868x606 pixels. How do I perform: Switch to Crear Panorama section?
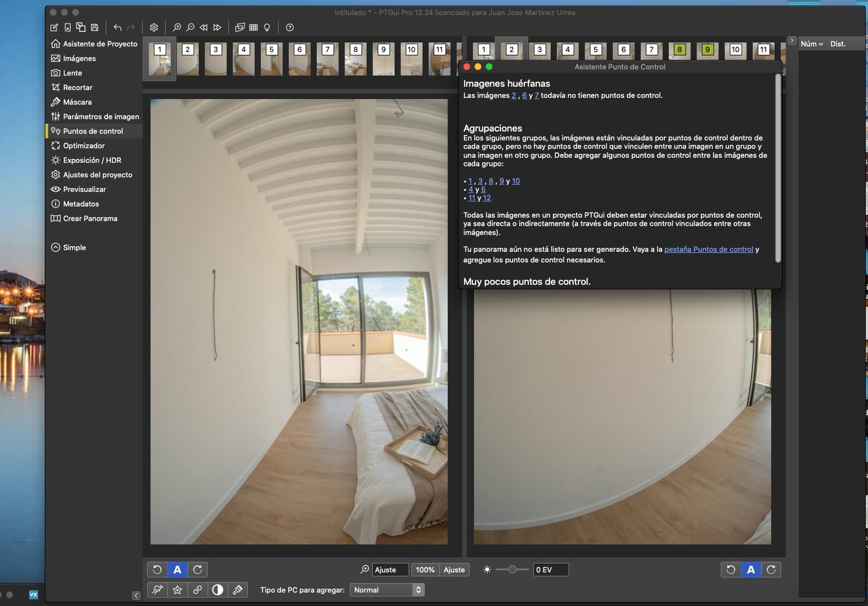click(x=90, y=218)
